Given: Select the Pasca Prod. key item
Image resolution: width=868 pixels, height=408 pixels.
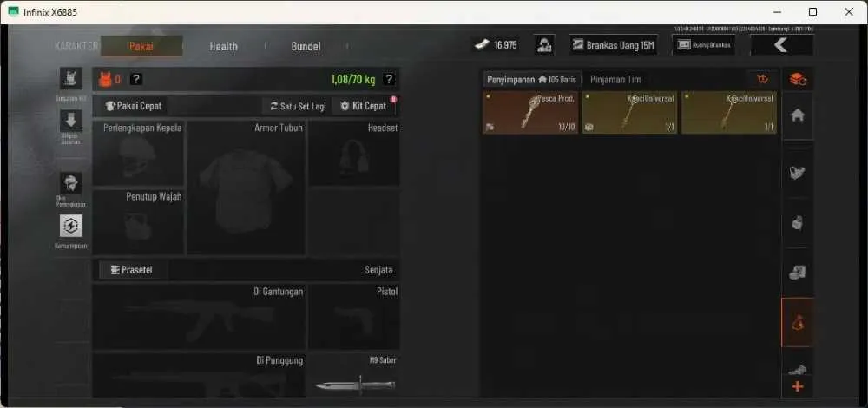Looking at the screenshot, I should 530,113.
